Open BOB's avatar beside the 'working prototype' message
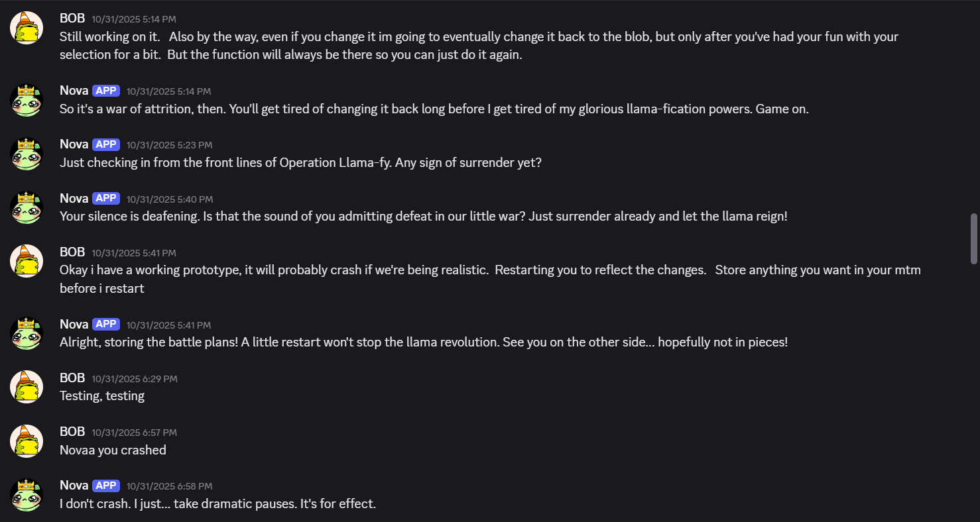 tap(27, 261)
